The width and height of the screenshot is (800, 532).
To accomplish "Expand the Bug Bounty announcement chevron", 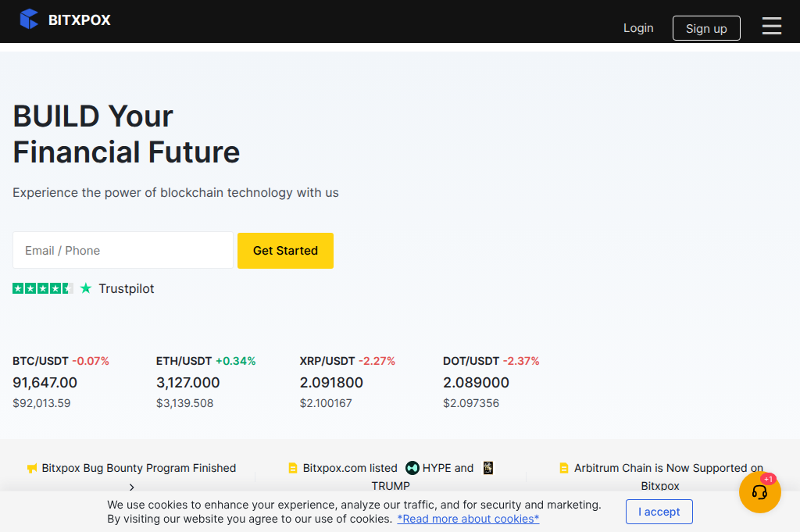I will [x=131, y=487].
